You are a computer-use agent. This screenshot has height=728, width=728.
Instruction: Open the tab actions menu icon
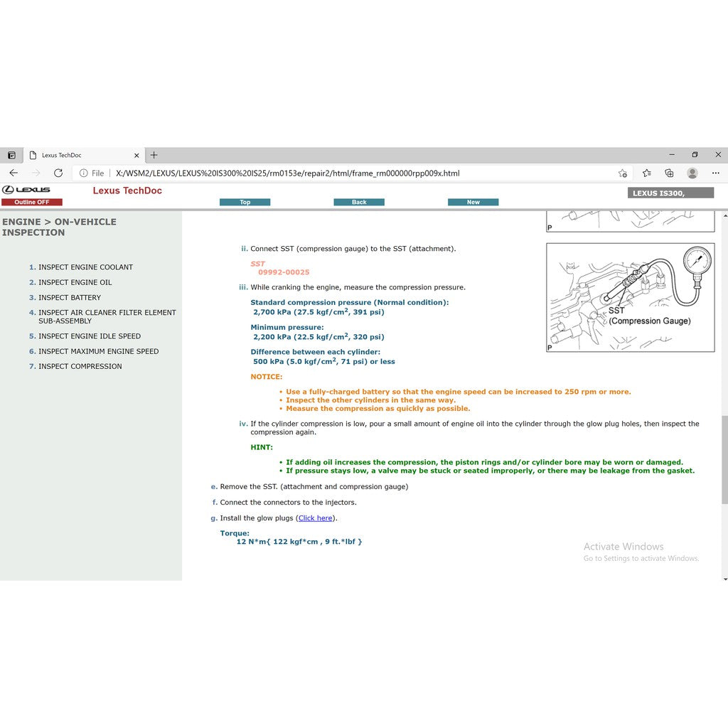(x=11, y=155)
